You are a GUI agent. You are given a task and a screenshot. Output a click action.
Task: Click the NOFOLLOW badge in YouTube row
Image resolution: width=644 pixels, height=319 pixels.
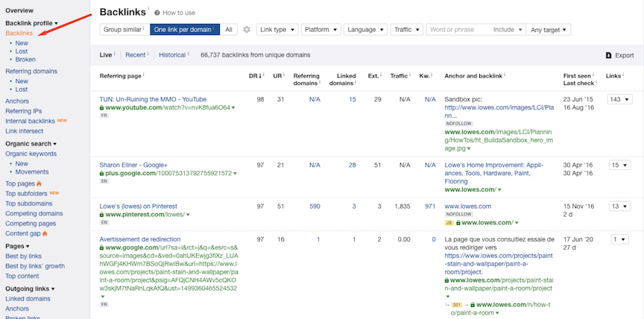[x=458, y=124]
